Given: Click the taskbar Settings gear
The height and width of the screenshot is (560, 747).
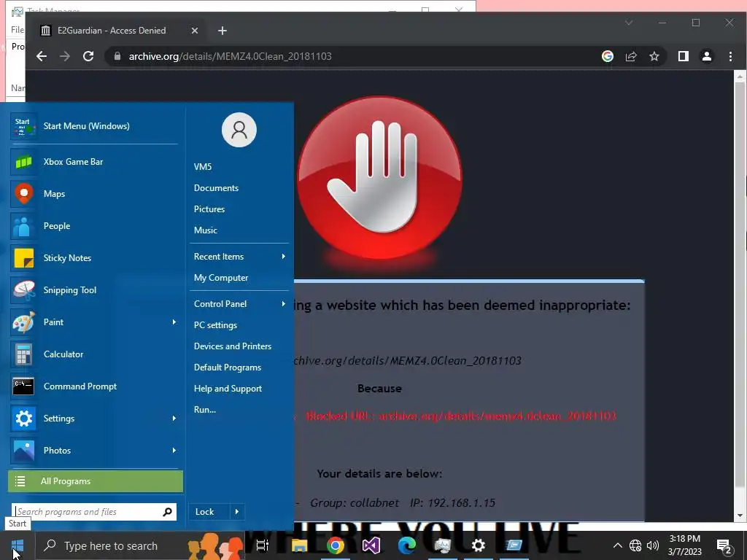Looking at the screenshot, I should coord(478,545).
